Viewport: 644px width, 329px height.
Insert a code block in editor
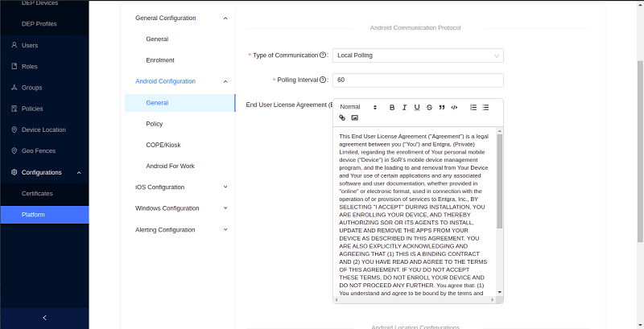[454, 107]
